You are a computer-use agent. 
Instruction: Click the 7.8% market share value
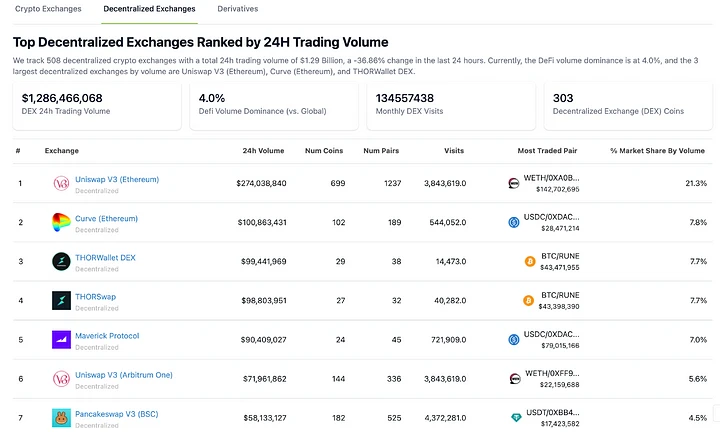tap(698, 222)
